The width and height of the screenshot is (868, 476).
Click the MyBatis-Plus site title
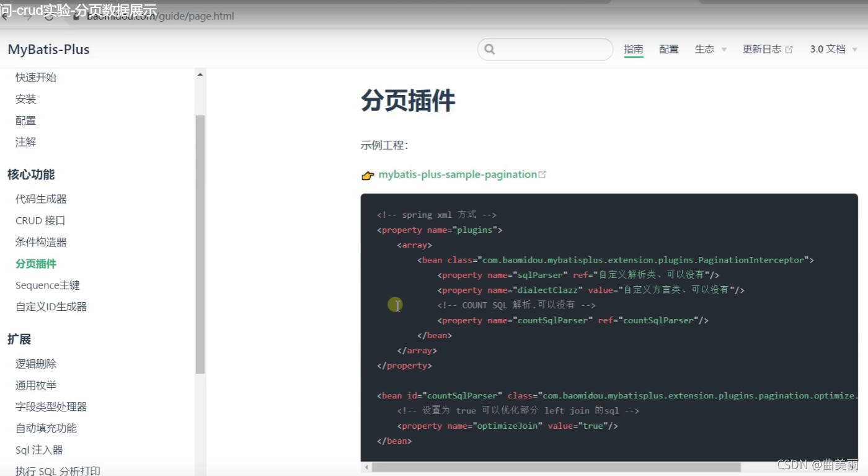pos(48,50)
